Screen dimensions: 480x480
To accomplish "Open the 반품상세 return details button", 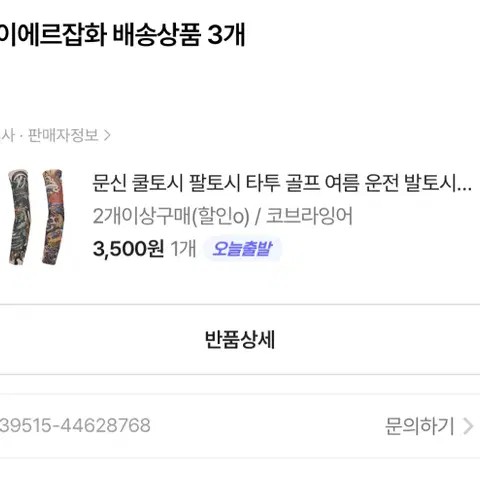I will (240, 340).
